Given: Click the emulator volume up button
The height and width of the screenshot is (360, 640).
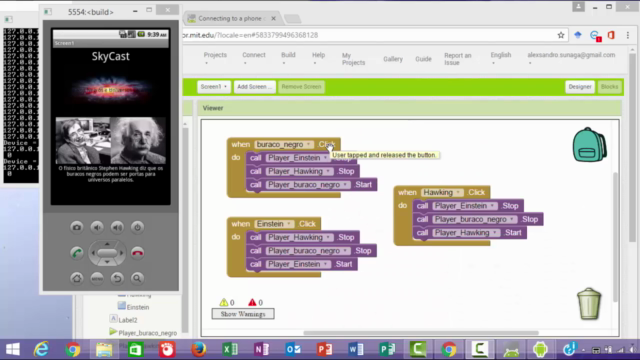Looking at the screenshot, I should pos(117,227).
